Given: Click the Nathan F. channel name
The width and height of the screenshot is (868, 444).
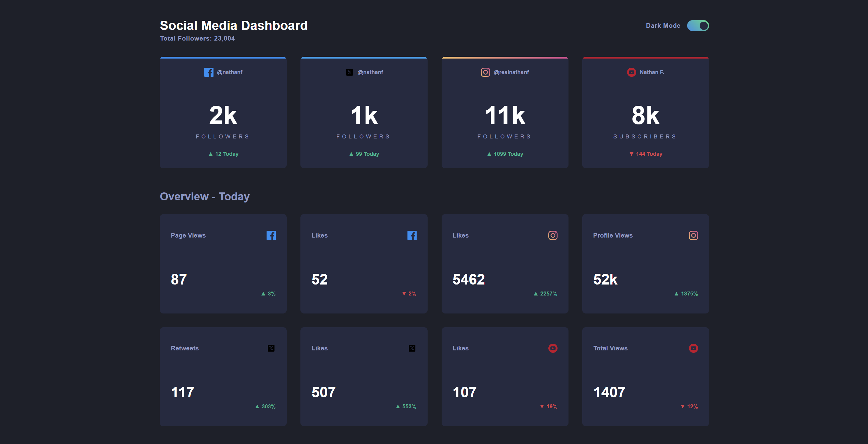Looking at the screenshot, I should click(652, 72).
